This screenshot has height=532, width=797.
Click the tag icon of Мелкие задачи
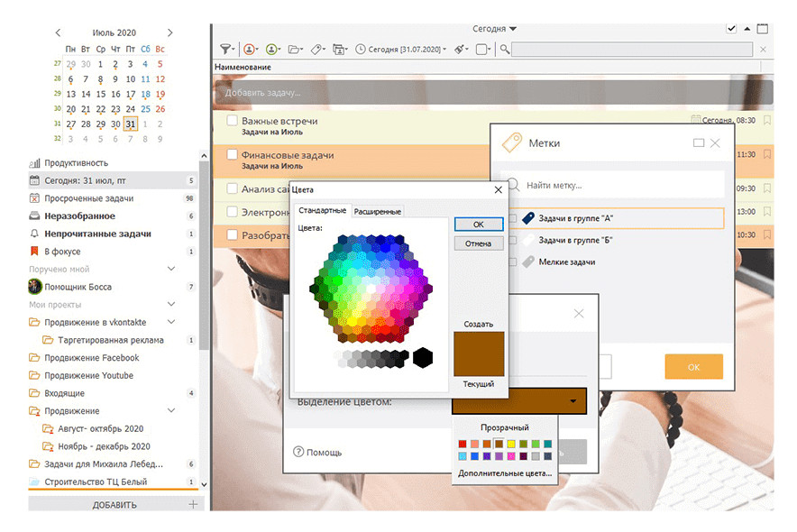(x=528, y=262)
